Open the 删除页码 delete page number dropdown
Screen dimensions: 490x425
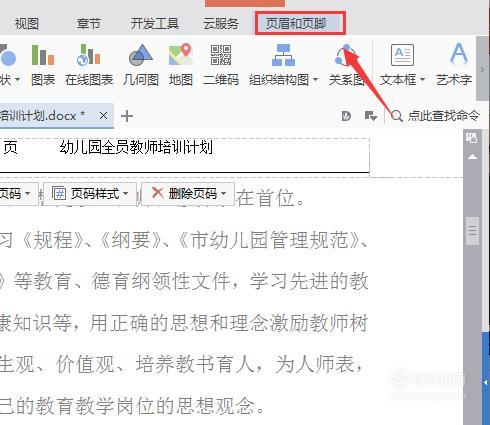pyautogui.click(x=188, y=193)
